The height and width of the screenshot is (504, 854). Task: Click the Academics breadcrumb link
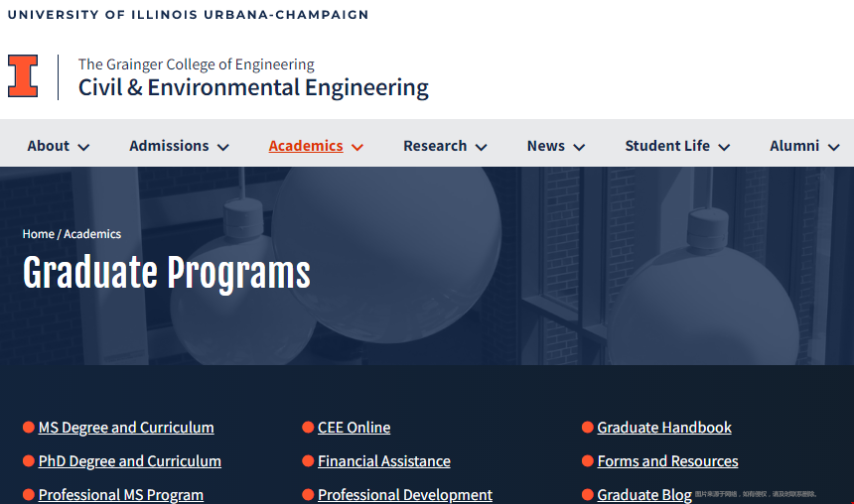[92, 234]
